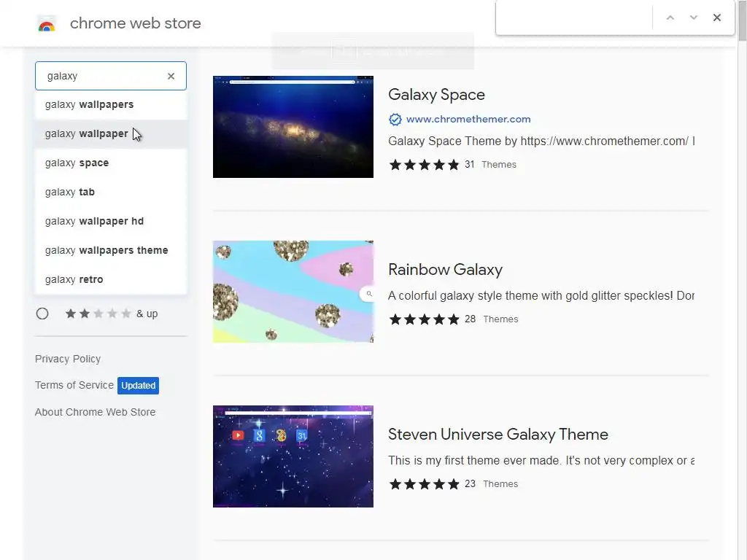Click the Chrome Web Store rainbow logo
Screen dimensions: 747x560
click(x=47, y=24)
